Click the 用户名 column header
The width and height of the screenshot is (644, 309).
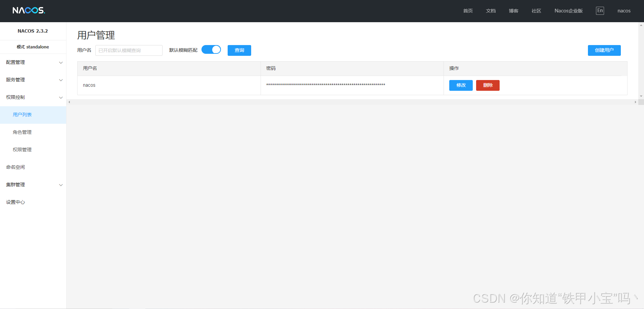pos(169,69)
